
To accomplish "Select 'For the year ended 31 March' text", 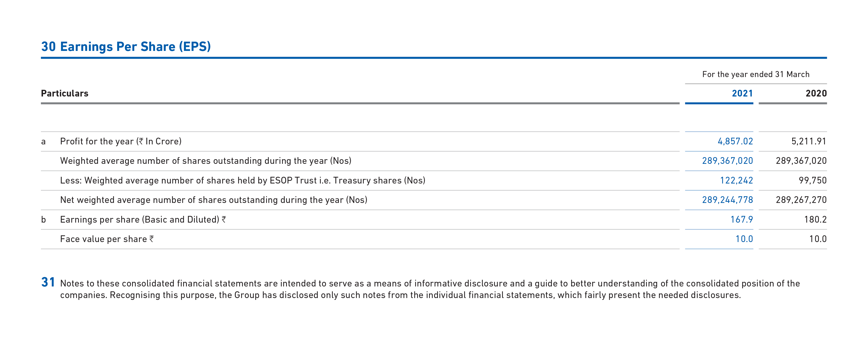I will coord(755,74).
